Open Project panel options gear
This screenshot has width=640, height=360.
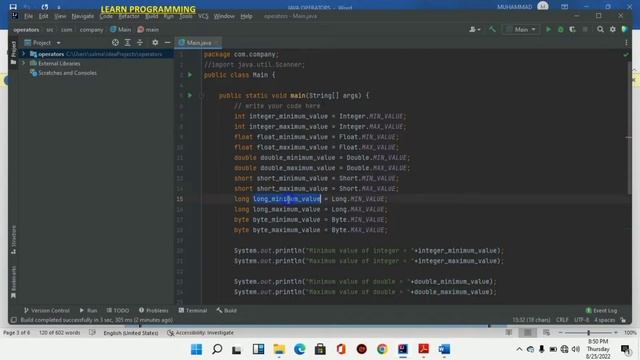coord(155,42)
